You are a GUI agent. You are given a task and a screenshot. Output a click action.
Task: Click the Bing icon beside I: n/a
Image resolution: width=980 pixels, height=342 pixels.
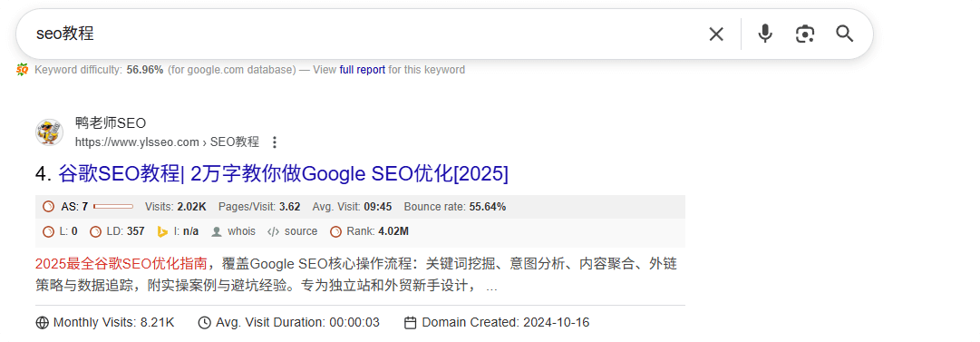(x=162, y=232)
